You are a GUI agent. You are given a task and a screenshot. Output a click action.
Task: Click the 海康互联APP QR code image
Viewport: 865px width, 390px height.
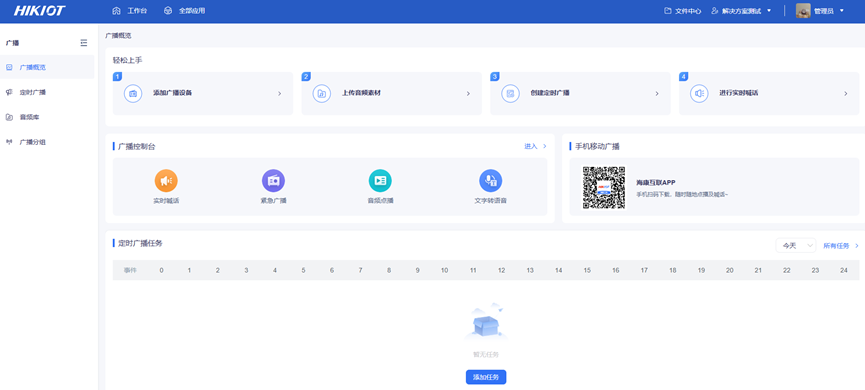coord(604,188)
